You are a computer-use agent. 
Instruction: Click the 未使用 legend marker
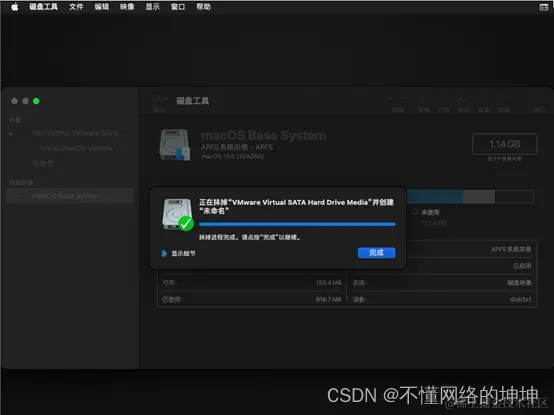pyautogui.click(x=415, y=212)
